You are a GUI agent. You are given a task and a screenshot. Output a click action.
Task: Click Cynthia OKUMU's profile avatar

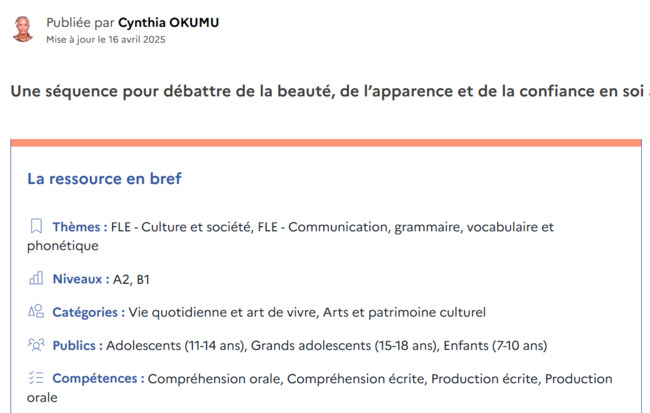tap(23, 29)
